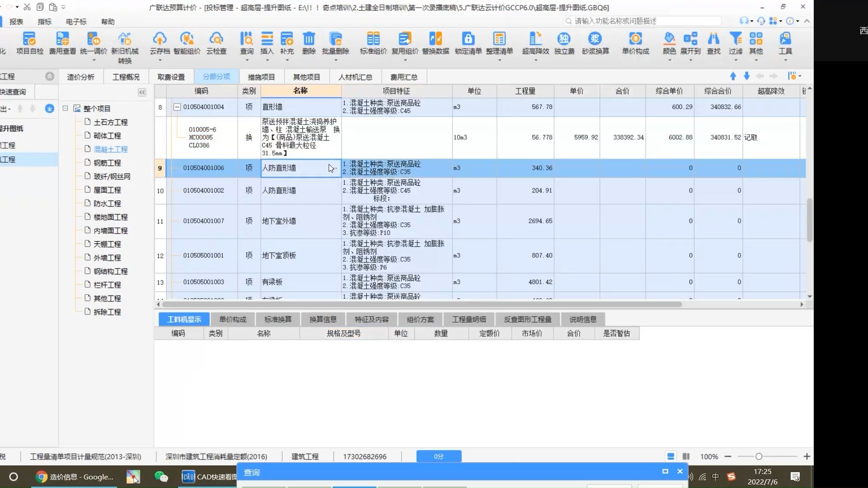The image size is (868, 488).
Task: Switch to 工料机显示 tab
Action: coord(184,319)
